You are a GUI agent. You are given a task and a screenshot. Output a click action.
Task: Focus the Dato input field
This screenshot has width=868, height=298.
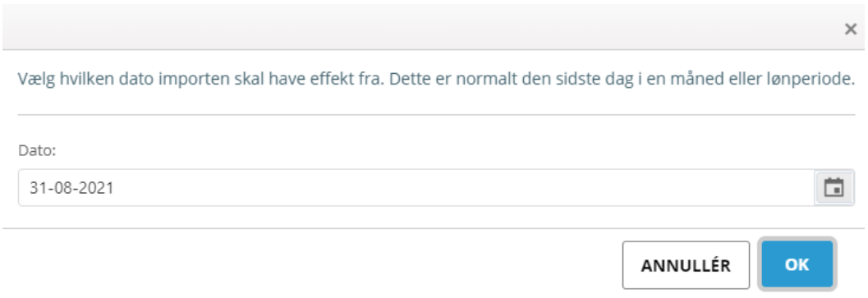click(417, 188)
